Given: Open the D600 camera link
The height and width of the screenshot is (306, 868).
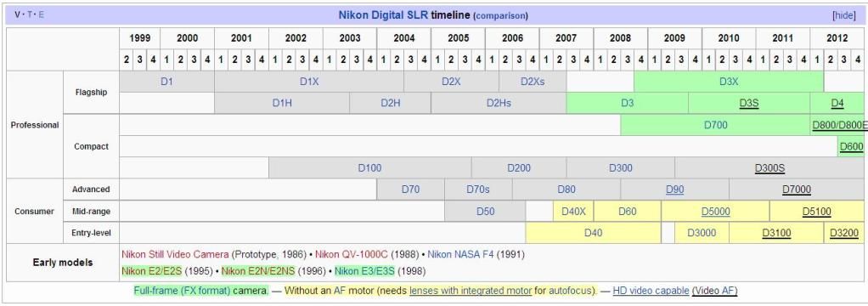Looking at the screenshot, I should pyautogui.click(x=851, y=146).
